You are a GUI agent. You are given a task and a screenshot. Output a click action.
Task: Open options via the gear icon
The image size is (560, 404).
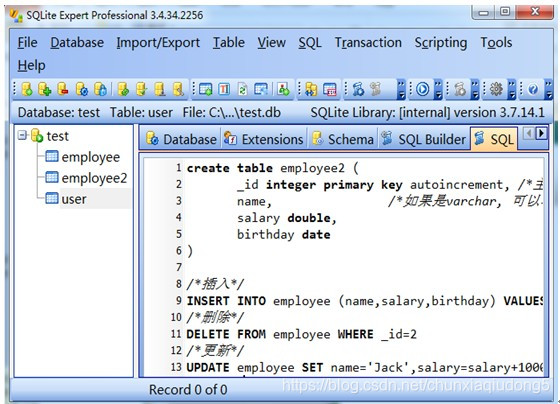pos(496,89)
